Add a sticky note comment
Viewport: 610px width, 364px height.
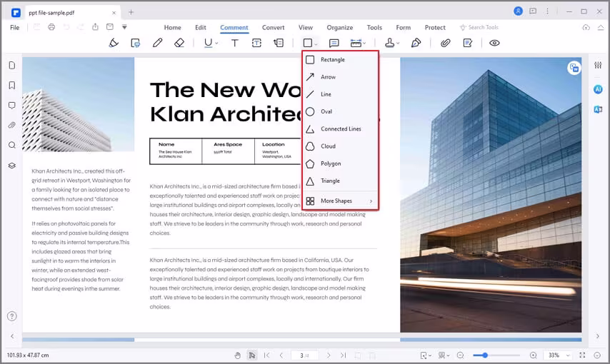tap(334, 43)
